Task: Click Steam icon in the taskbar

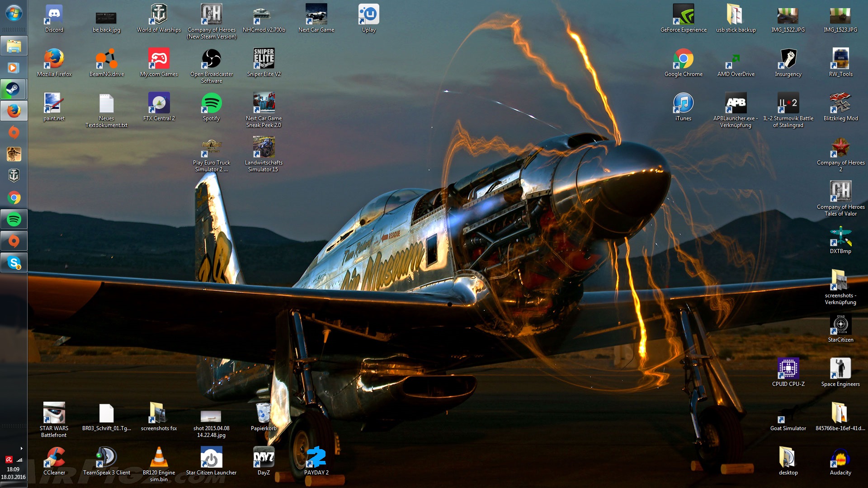Action: (14, 89)
